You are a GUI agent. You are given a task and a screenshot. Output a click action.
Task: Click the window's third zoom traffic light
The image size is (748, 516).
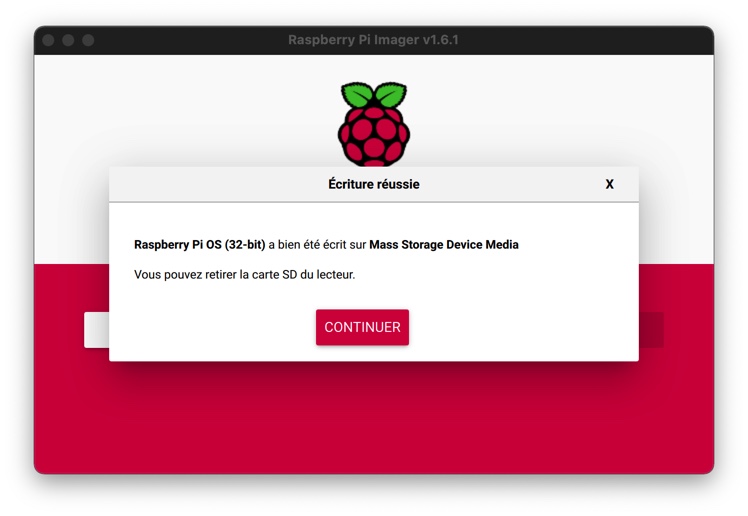click(88, 40)
